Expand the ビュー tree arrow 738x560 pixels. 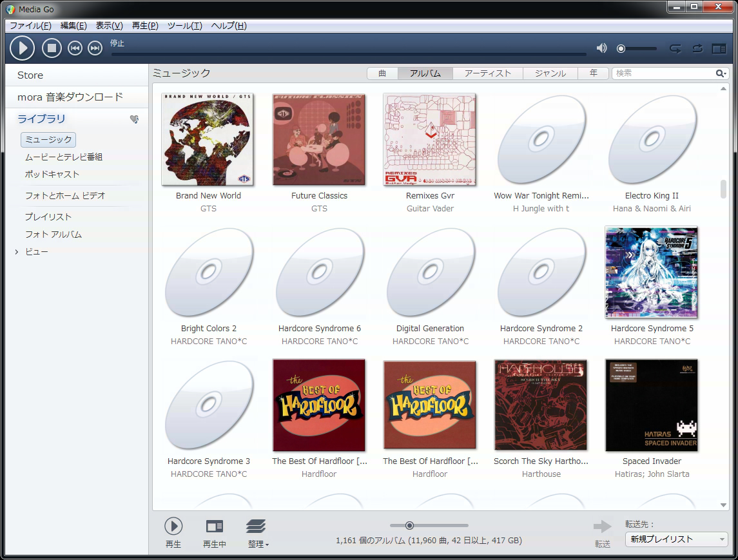pos(17,252)
